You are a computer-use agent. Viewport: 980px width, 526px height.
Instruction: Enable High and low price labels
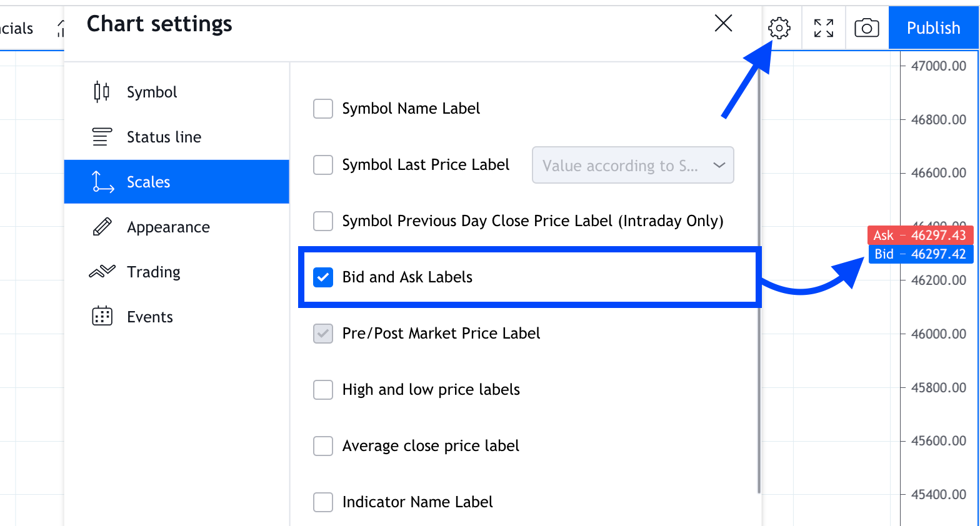coord(323,390)
